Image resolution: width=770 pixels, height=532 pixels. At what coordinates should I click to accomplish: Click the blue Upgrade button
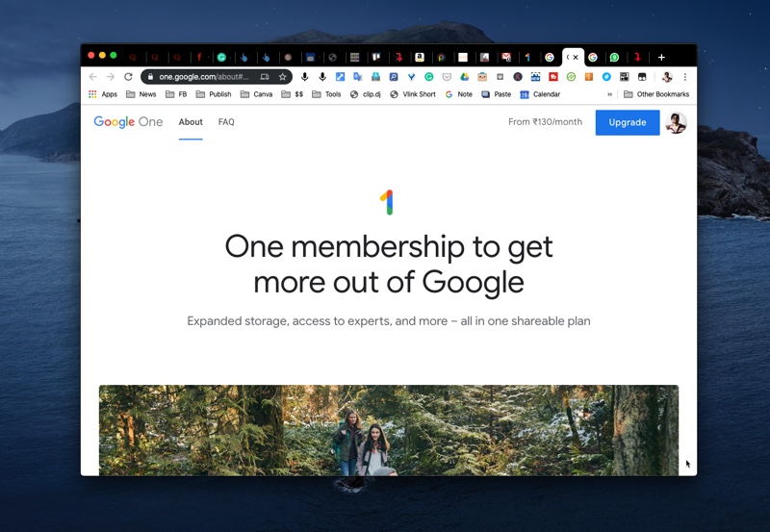pos(628,122)
